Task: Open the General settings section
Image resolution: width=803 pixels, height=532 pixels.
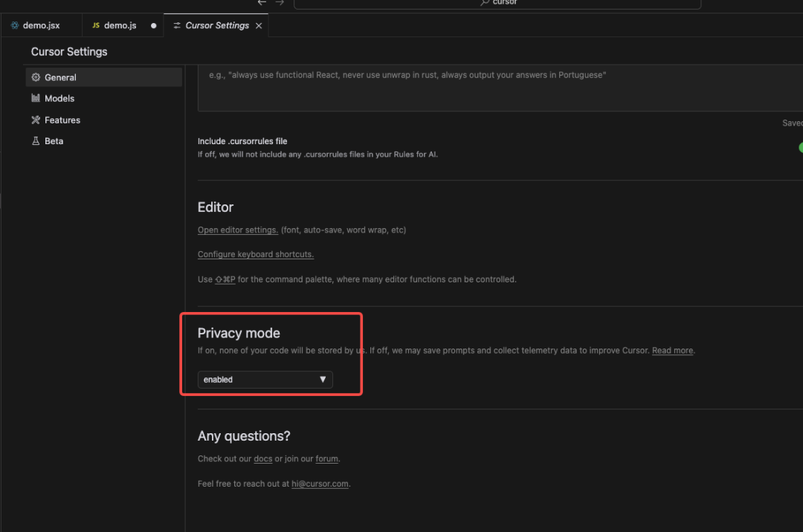Action: coord(104,77)
